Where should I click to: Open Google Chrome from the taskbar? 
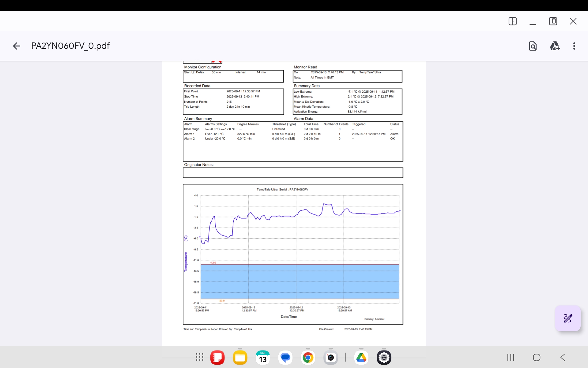[x=308, y=358]
